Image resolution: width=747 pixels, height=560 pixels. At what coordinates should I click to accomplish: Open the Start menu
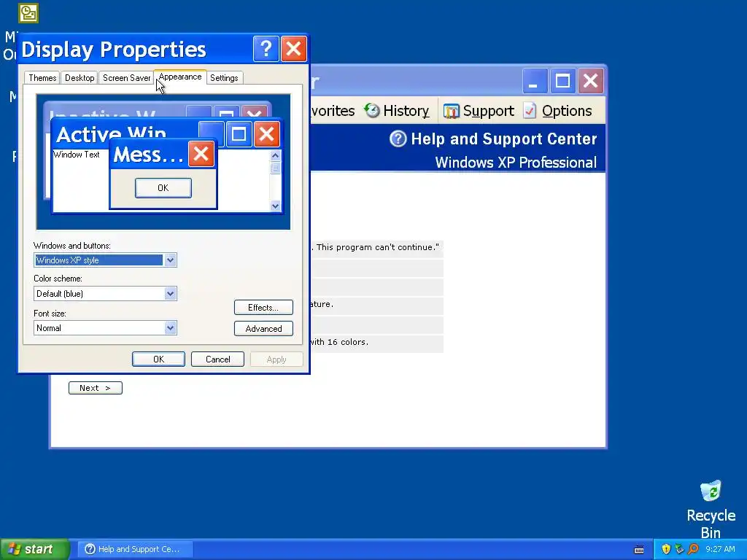click(34, 549)
